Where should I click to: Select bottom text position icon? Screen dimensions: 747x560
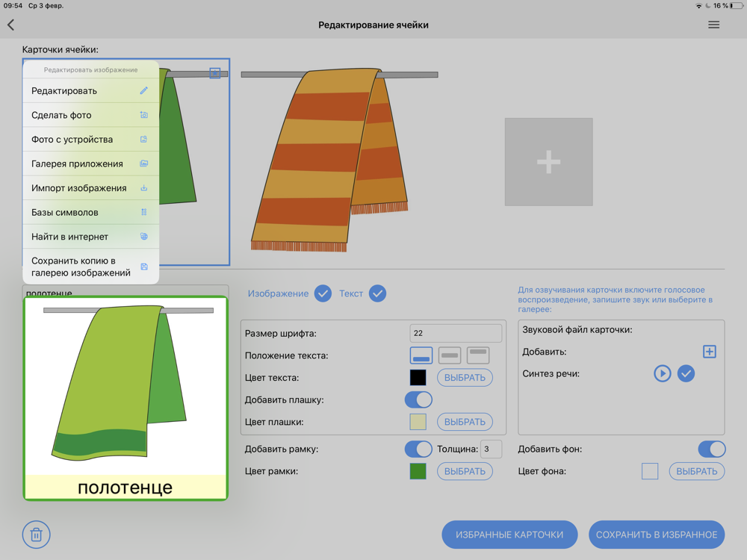point(421,356)
